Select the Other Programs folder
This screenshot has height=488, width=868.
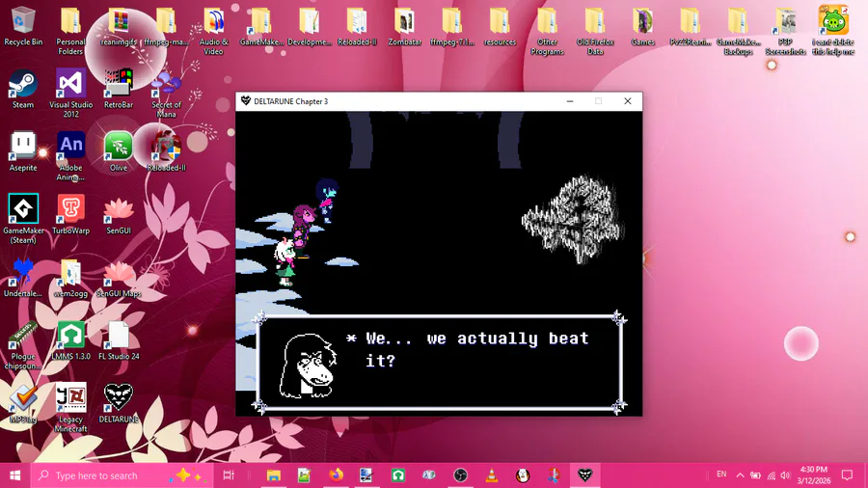tap(547, 31)
